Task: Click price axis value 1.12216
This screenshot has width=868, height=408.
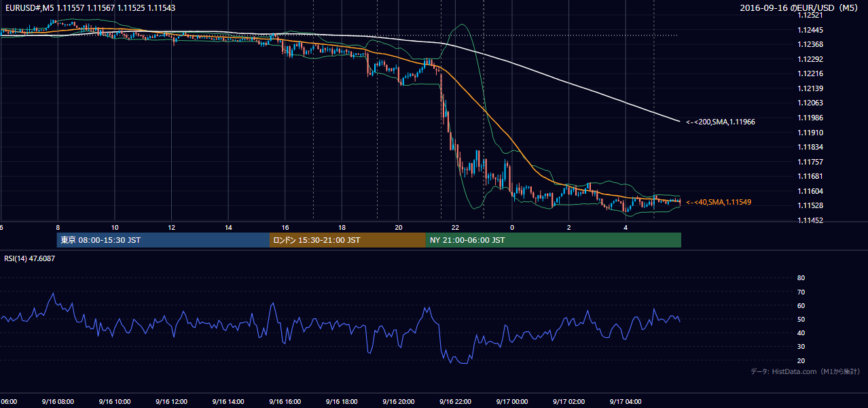Action: (810, 73)
